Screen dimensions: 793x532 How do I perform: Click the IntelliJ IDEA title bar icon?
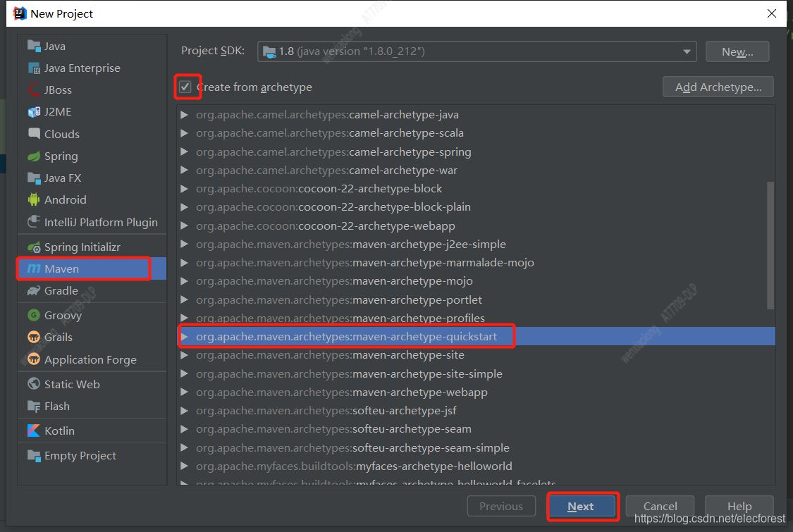[x=19, y=13]
